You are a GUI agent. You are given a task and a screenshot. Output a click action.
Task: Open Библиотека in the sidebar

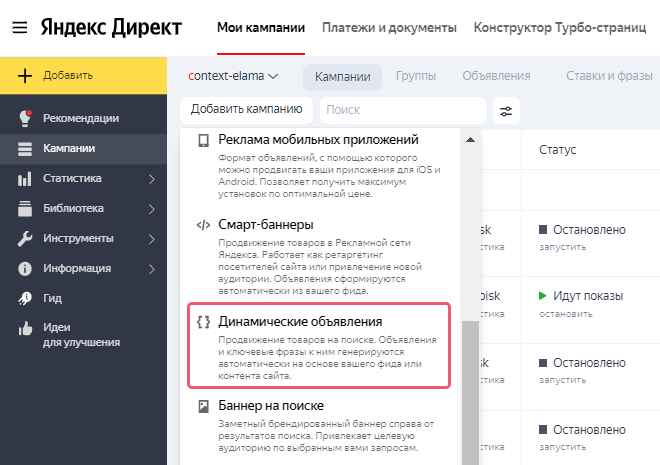(x=83, y=208)
